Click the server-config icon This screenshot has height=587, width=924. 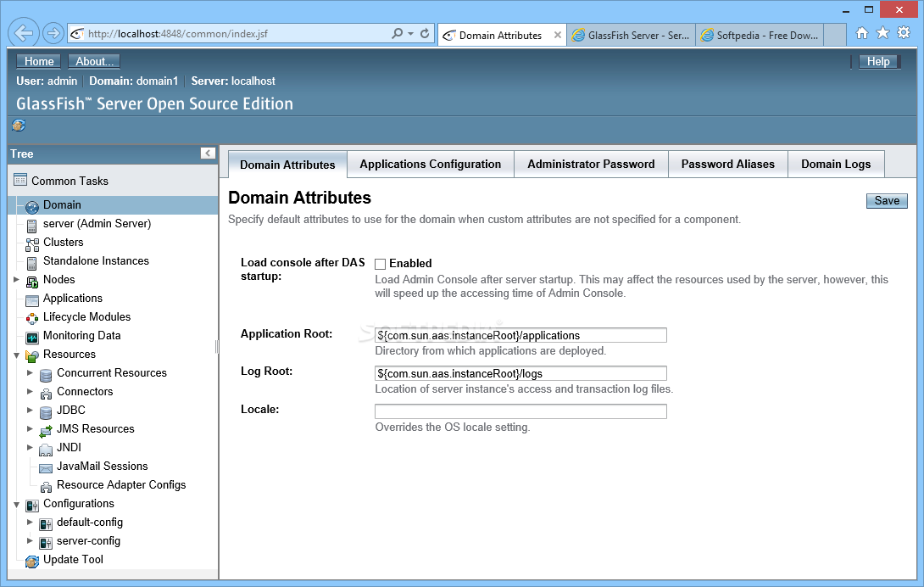(x=46, y=543)
